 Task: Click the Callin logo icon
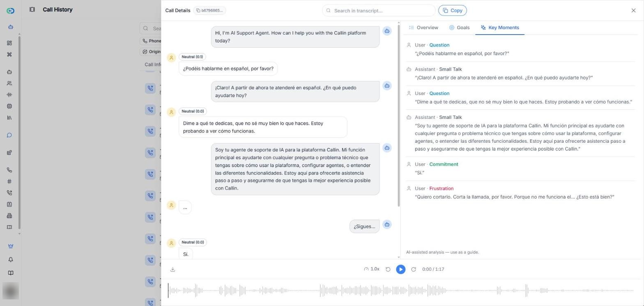pyautogui.click(x=11, y=11)
